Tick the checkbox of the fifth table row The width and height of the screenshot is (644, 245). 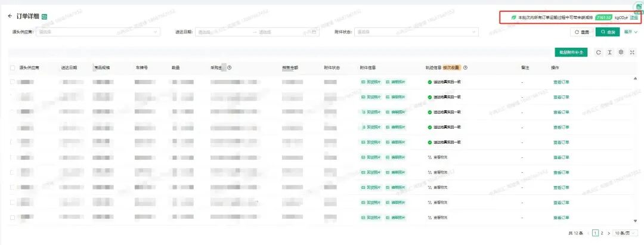pyautogui.click(x=13, y=142)
